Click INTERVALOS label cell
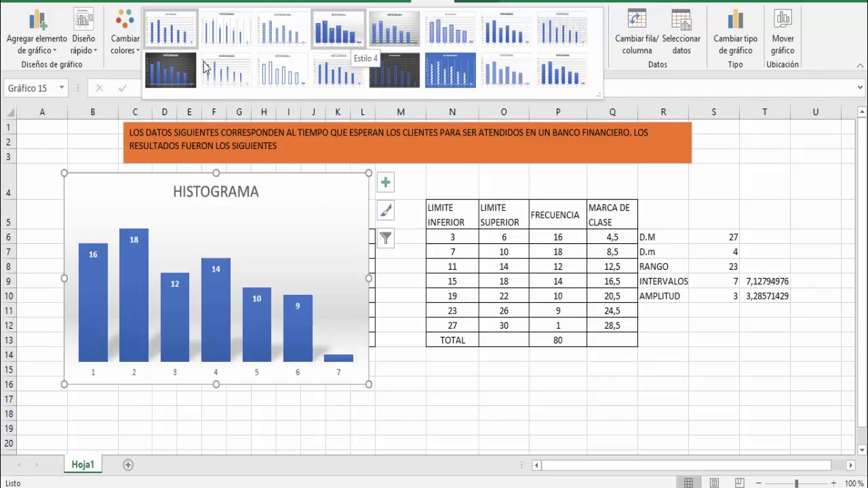The width and height of the screenshot is (868, 488). pos(663,281)
